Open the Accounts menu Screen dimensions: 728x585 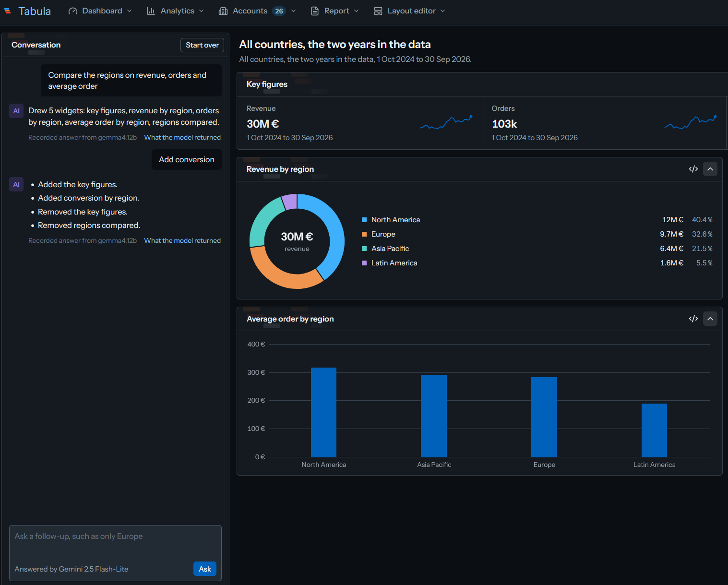point(257,11)
